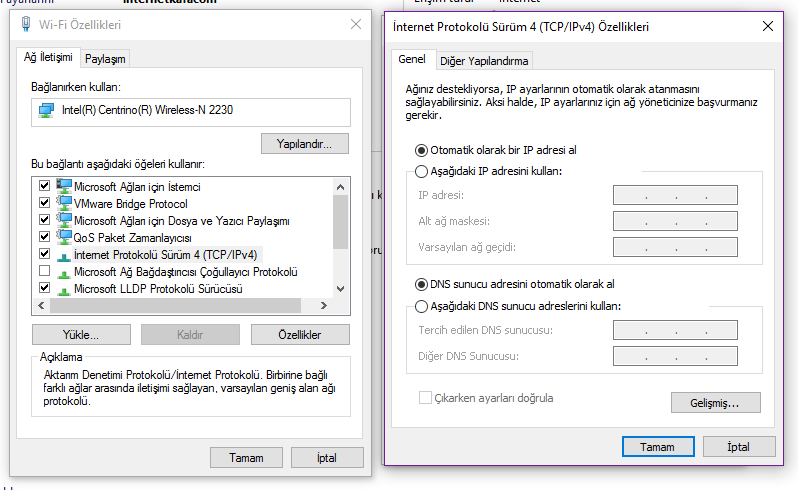Cancel the IPv4 dialog with İptal
The image size is (798, 490).
(738, 447)
